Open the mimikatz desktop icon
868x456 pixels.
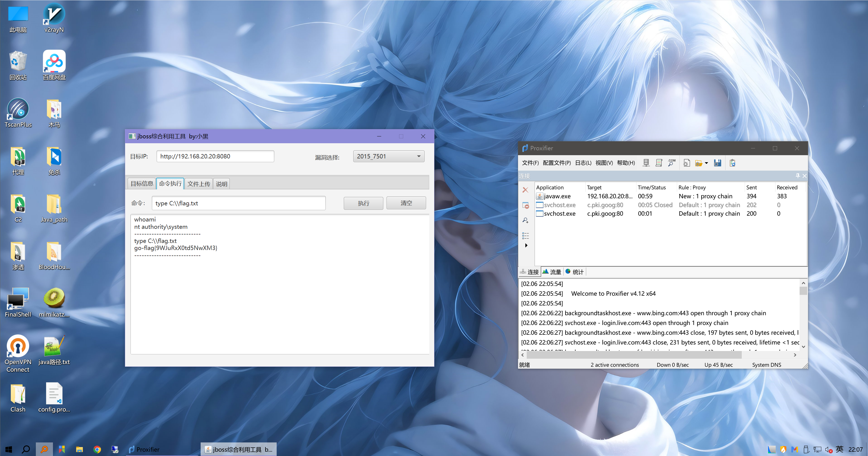(54, 302)
